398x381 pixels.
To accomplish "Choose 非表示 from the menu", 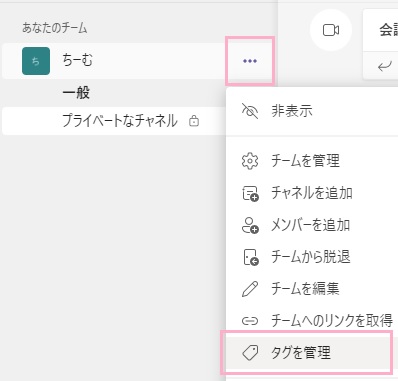I will coord(312,111).
